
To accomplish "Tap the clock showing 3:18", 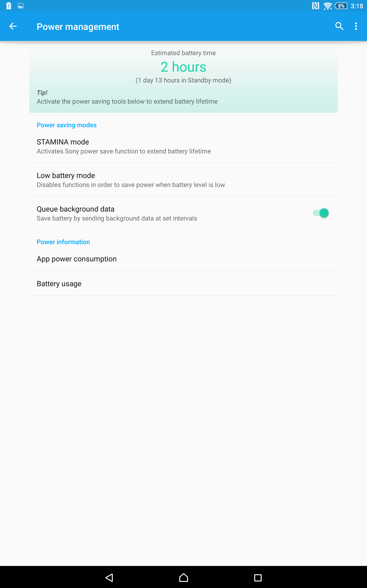I will tap(357, 6).
